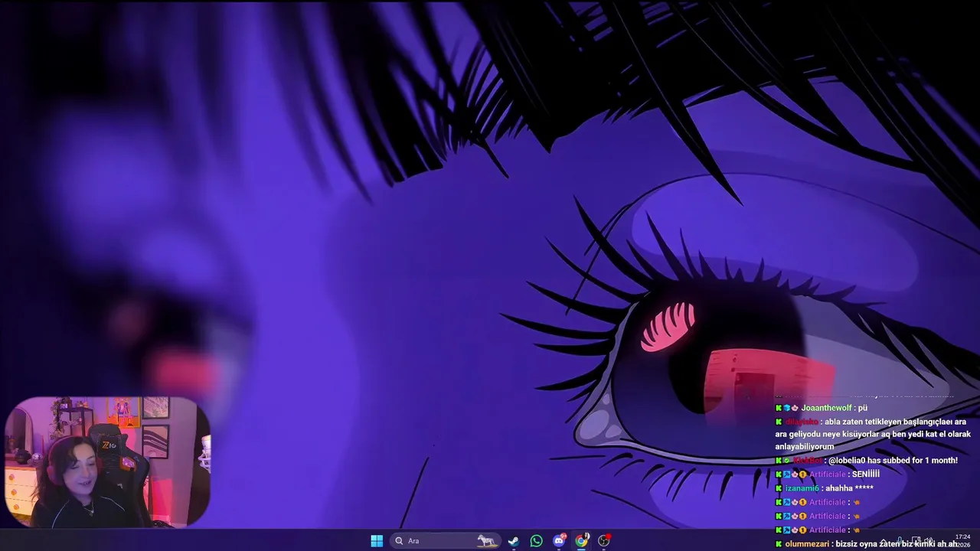Click the green verified badge beside KickBot
Screen dimensions: 980x551
tap(787, 461)
